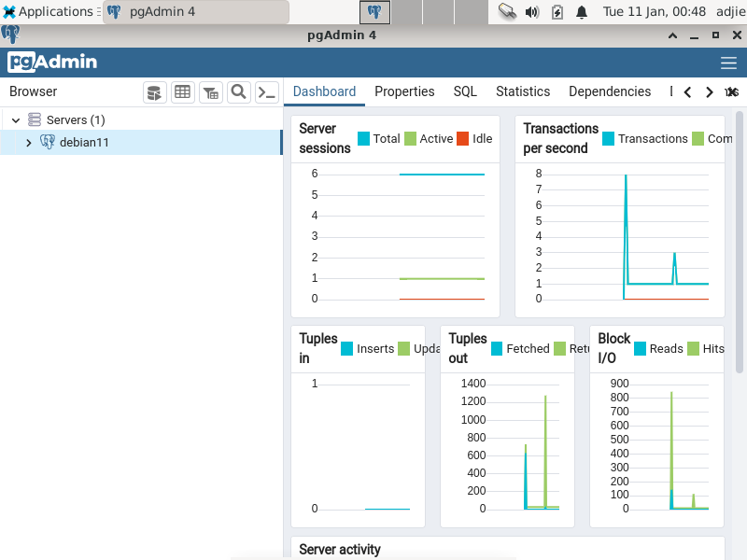Toggle the Reads legend swatch
This screenshot has height=560, width=747.
click(641, 348)
